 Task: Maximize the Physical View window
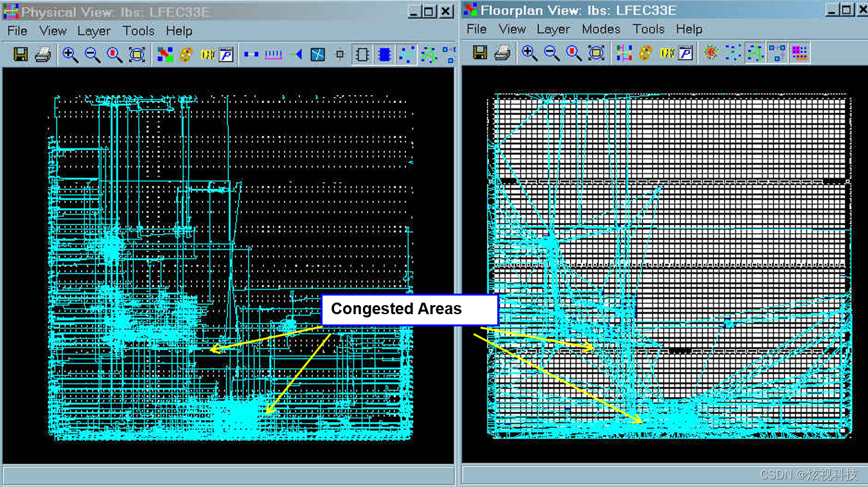(429, 12)
